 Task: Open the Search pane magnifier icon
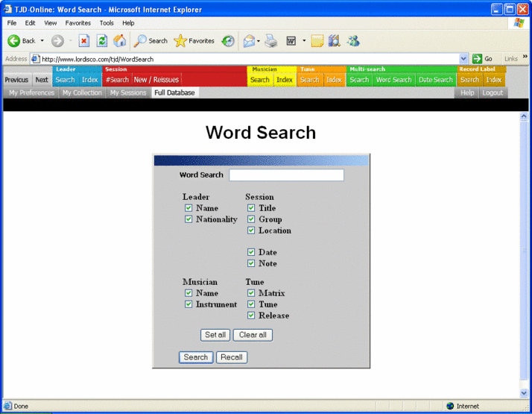tap(140, 41)
